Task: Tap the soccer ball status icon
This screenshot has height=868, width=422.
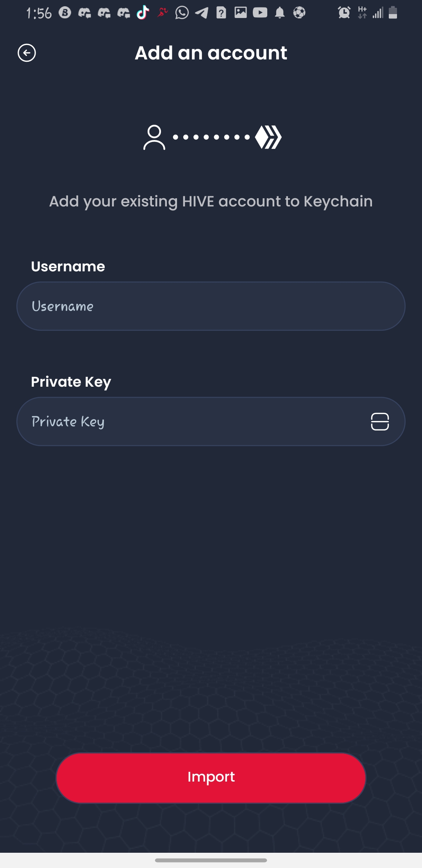Action: click(299, 13)
